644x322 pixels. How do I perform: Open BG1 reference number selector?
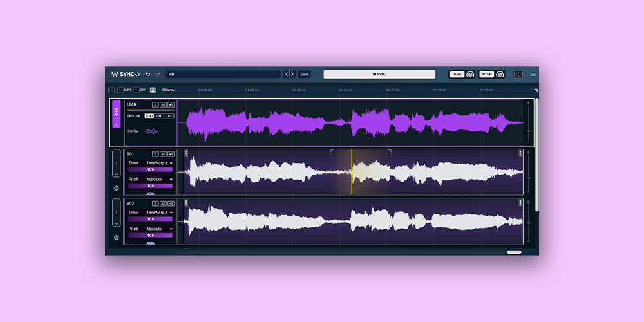pos(116,164)
